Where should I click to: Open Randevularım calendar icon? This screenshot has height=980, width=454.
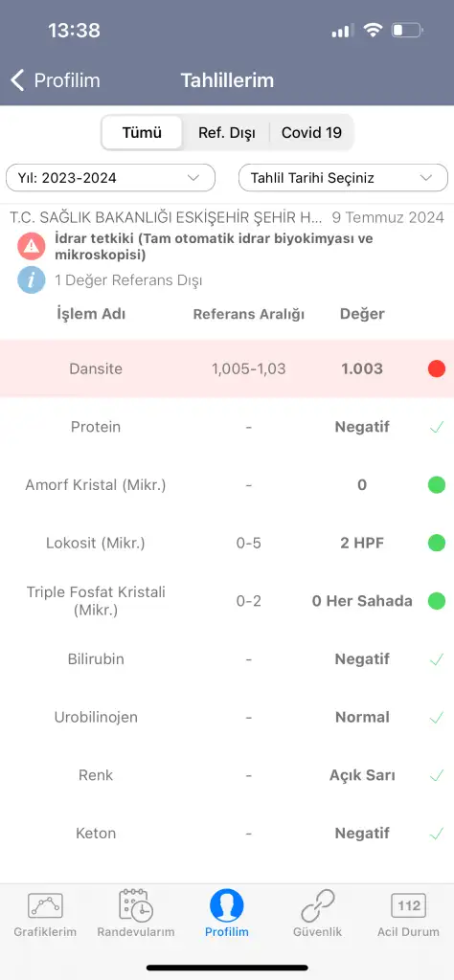coord(136,904)
